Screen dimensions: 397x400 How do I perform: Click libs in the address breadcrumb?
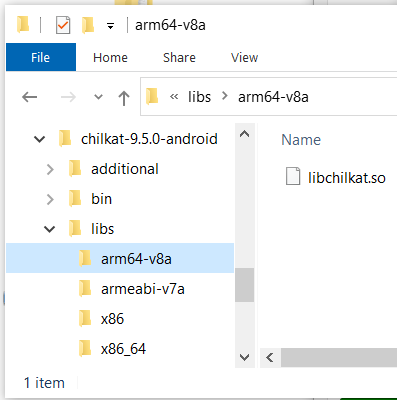(199, 97)
